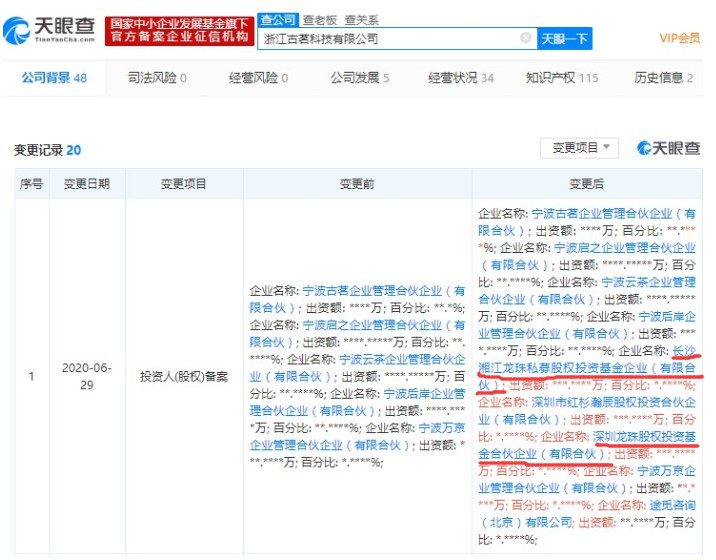Expand the 变更项目 dropdown filter

click(579, 148)
